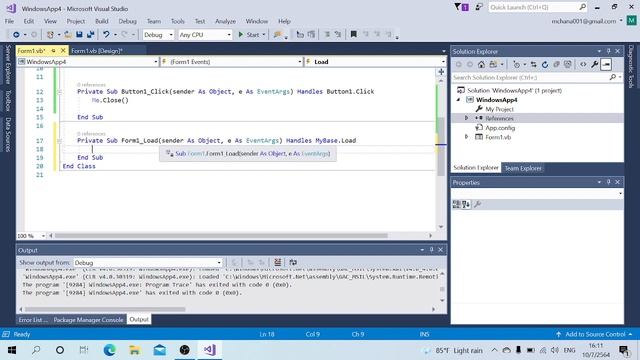Viewport: 640px width, 360px height.
Task: Click Sync with Active Document icon
Action: tap(533, 64)
